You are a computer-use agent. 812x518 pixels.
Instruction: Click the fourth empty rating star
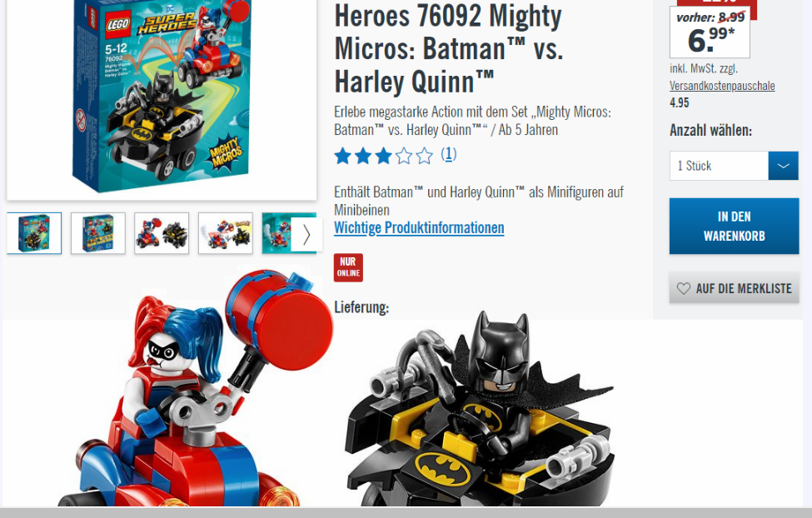tap(404, 156)
